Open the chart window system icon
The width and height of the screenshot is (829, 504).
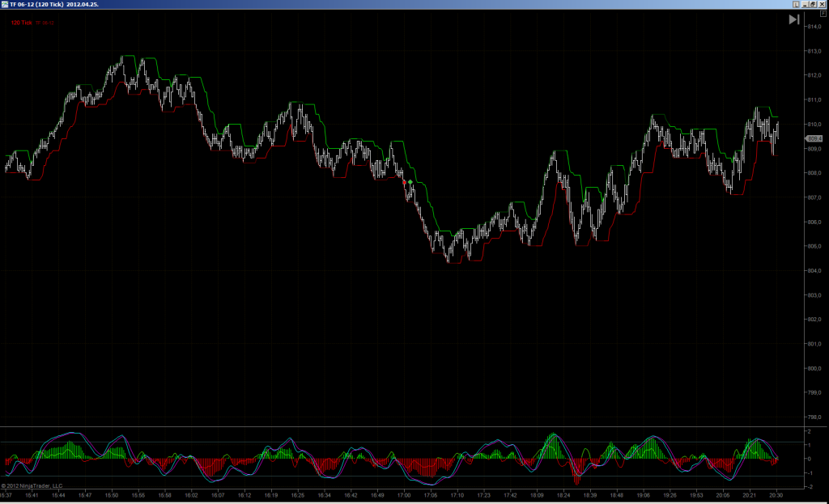(x=4, y=4)
